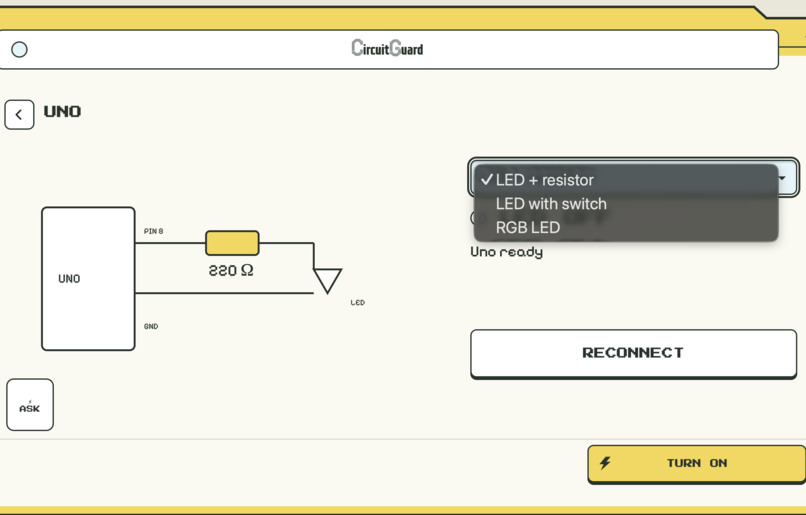Click the 'PIN 8' label
The width and height of the screenshot is (806, 515).
tap(154, 231)
